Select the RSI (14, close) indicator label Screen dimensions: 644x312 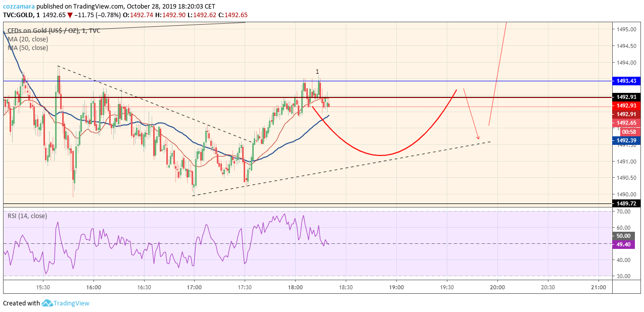click(x=27, y=216)
